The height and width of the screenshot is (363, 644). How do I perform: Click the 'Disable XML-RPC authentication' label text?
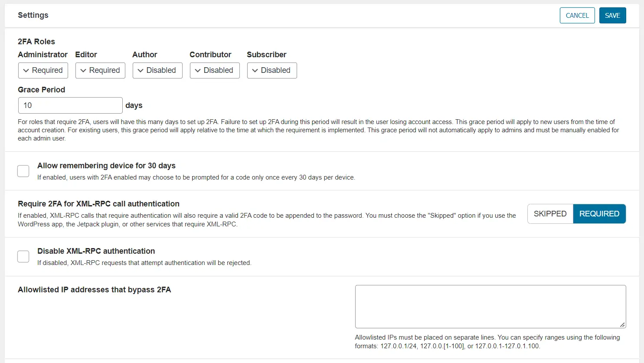pyautogui.click(x=96, y=251)
